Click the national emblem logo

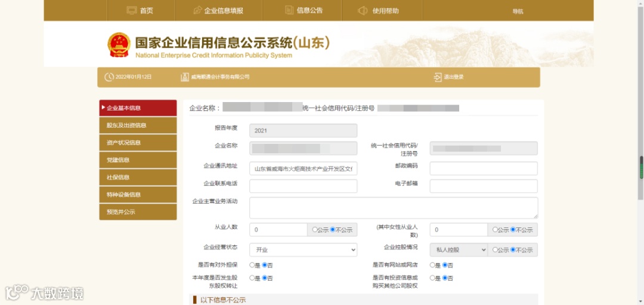coord(119,45)
